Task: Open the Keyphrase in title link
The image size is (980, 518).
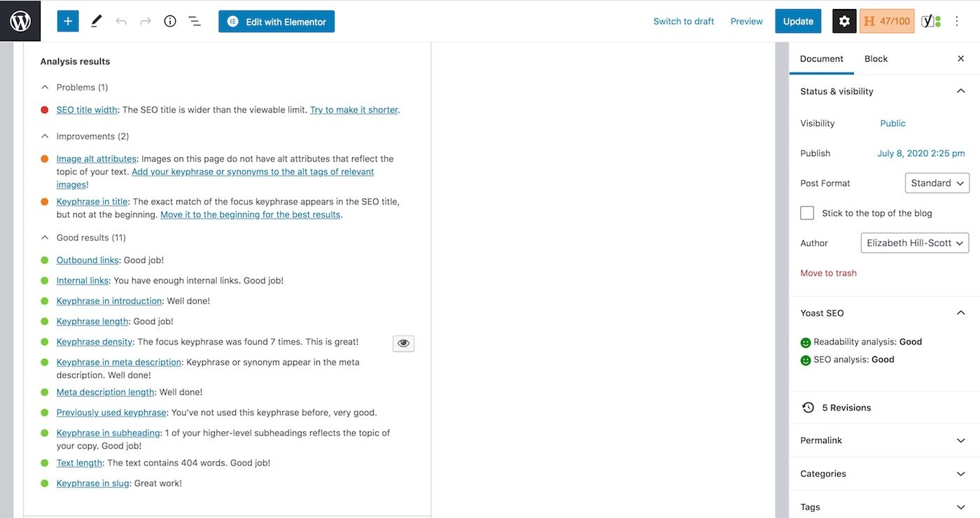Action: [x=92, y=202]
